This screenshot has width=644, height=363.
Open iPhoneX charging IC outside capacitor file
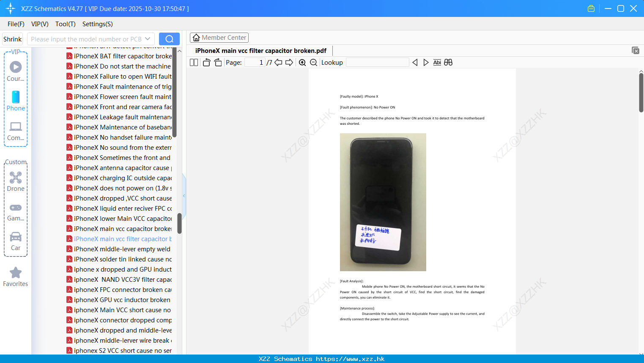(119, 178)
